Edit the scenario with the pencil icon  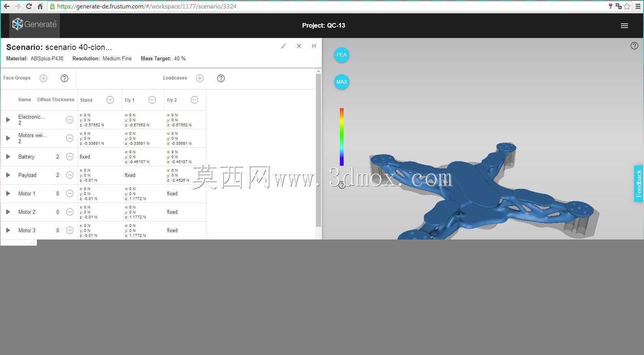[283, 46]
